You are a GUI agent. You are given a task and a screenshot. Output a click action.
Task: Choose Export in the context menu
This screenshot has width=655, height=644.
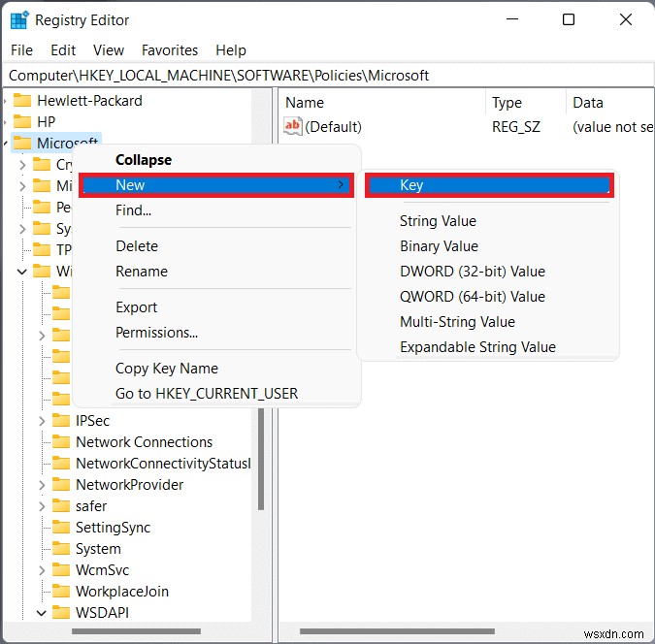(x=216, y=306)
